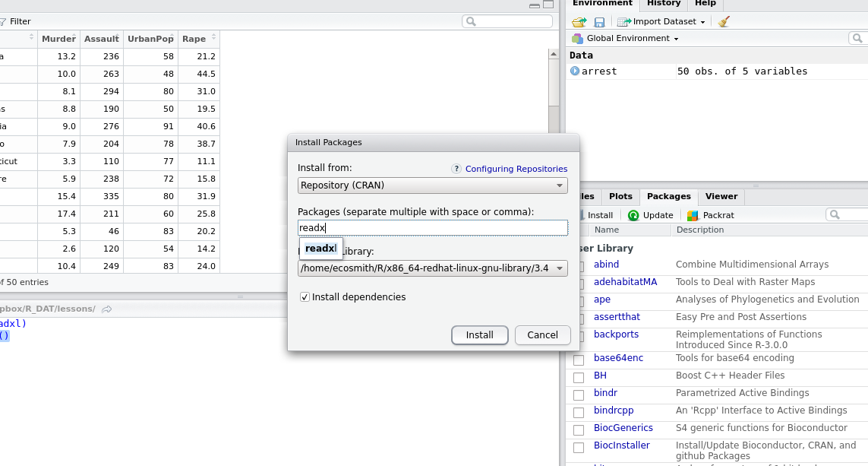Image resolution: width=868 pixels, height=466 pixels.
Task: Click the Assault value 335 cell
Action: 102,196
